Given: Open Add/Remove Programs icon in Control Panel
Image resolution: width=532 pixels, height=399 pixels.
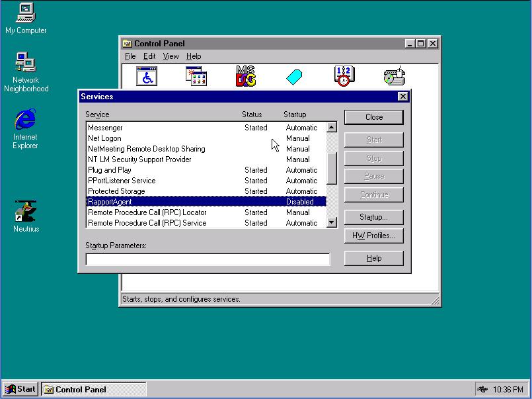Looking at the screenshot, I should coord(196,76).
